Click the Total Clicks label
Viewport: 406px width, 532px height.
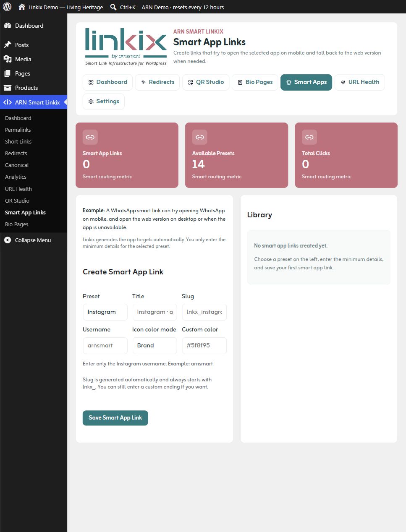point(316,153)
